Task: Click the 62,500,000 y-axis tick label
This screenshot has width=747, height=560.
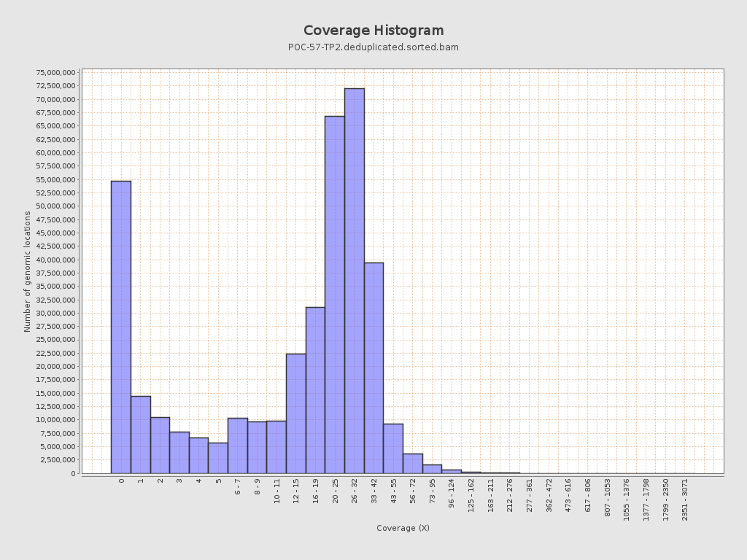Action: point(55,139)
